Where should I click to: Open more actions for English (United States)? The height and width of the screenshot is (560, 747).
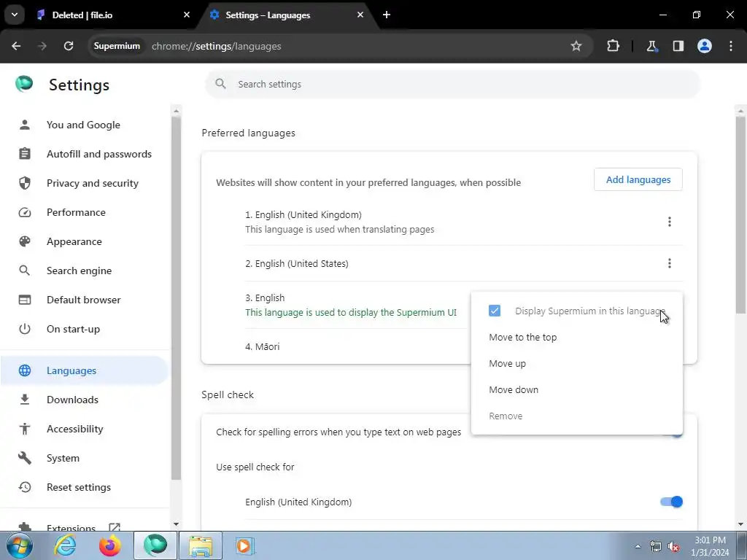670,263
